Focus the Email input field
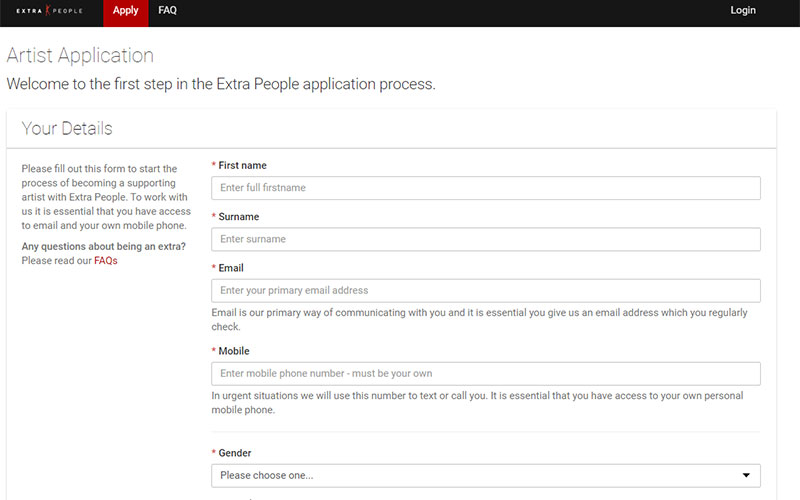Viewport: 800px width, 500px height. tap(486, 290)
